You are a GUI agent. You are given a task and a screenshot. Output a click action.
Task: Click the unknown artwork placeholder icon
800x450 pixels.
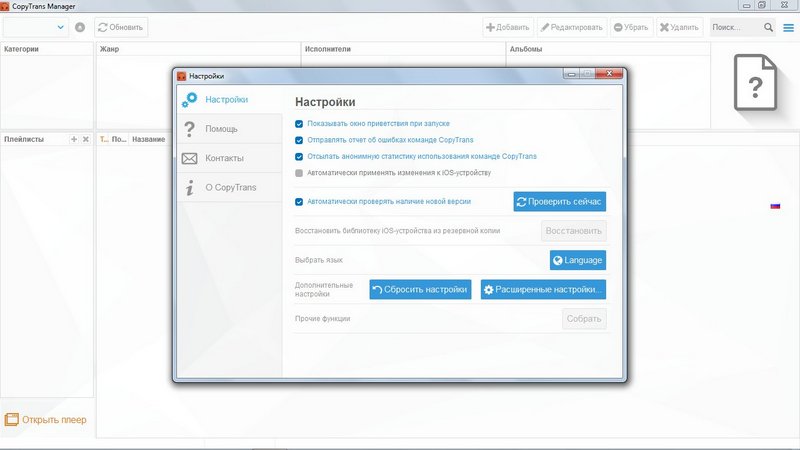[x=755, y=83]
